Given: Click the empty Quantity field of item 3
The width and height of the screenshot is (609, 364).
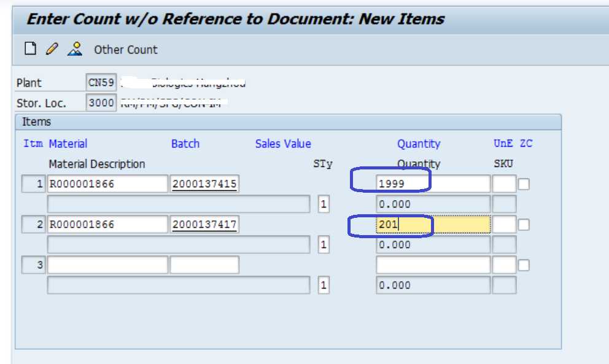Looking at the screenshot, I should (x=433, y=265).
